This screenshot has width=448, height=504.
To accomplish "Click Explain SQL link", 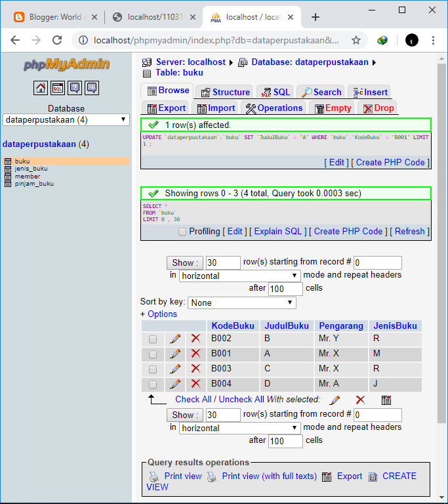I will pos(277,232).
